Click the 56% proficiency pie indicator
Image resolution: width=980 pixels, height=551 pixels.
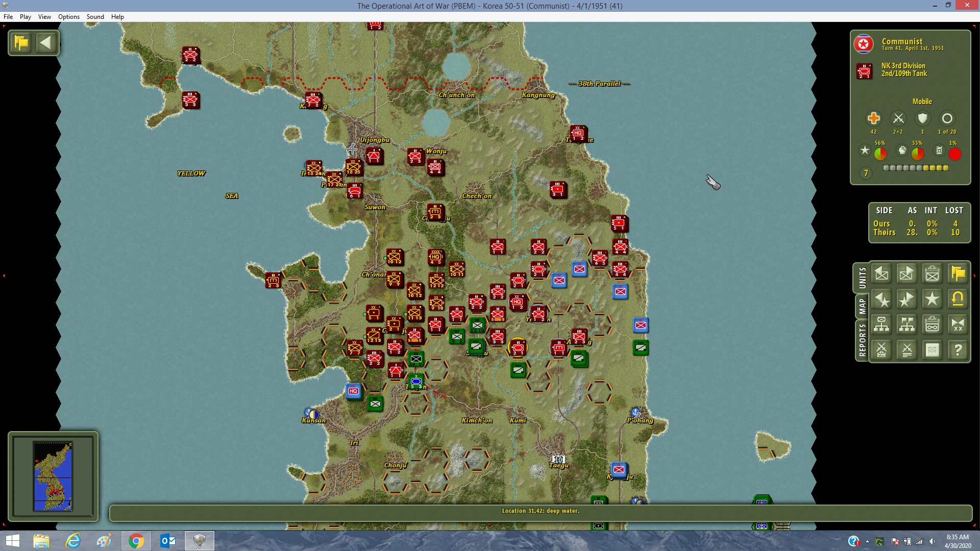tap(880, 154)
